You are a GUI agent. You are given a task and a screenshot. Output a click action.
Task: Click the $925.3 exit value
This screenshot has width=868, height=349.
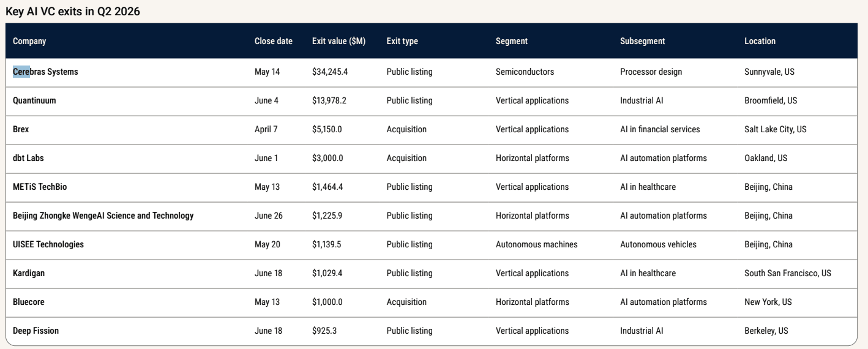click(x=324, y=331)
